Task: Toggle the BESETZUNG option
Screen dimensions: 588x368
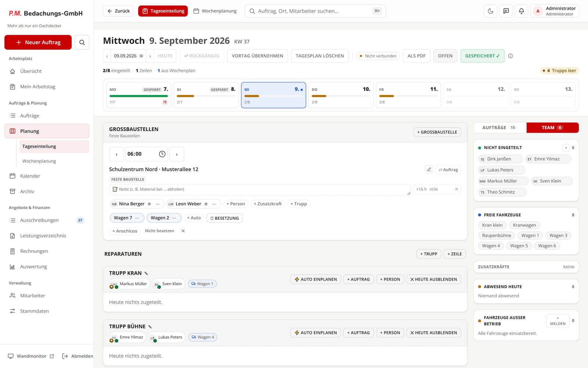Action: pyautogui.click(x=225, y=218)
